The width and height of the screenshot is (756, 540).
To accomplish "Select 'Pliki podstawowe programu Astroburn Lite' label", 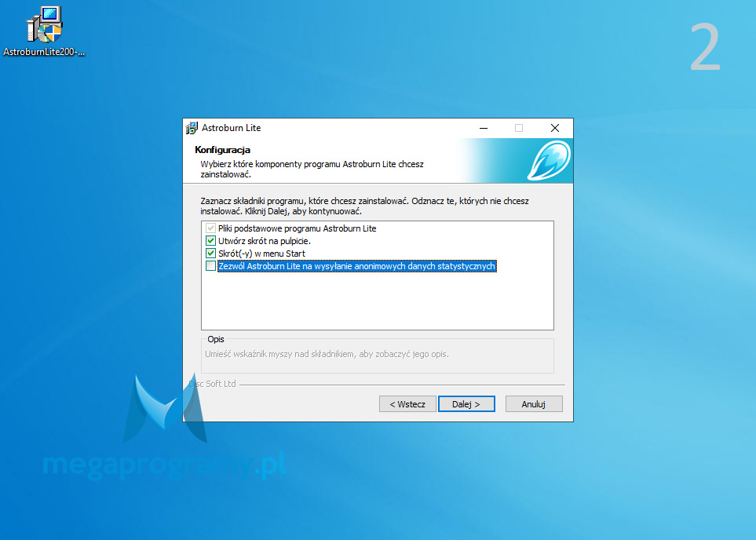I will click(x=297, y=228).
